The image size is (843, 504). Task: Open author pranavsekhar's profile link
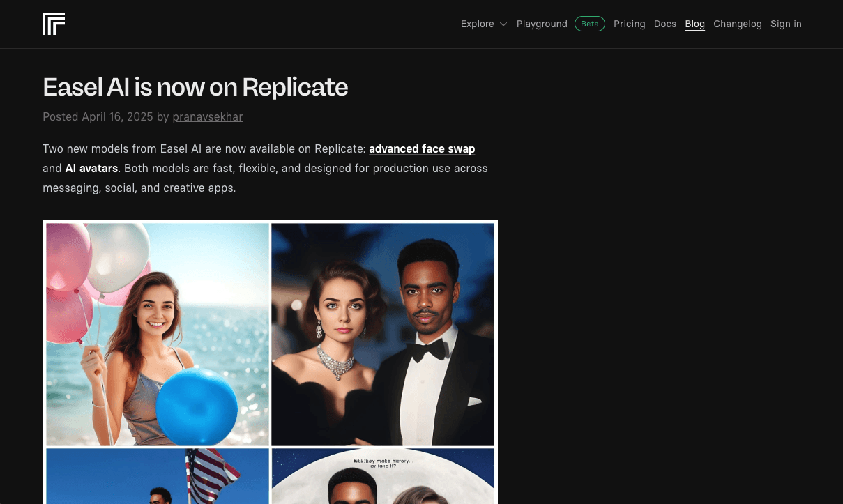coord(208,116)
